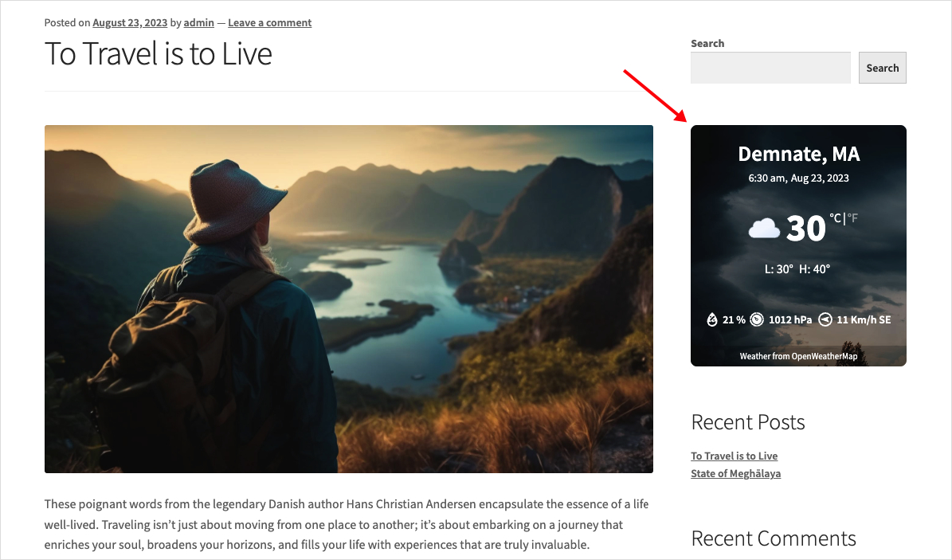Click the Search button
The image size is (952, 560).
pos(882,68)
